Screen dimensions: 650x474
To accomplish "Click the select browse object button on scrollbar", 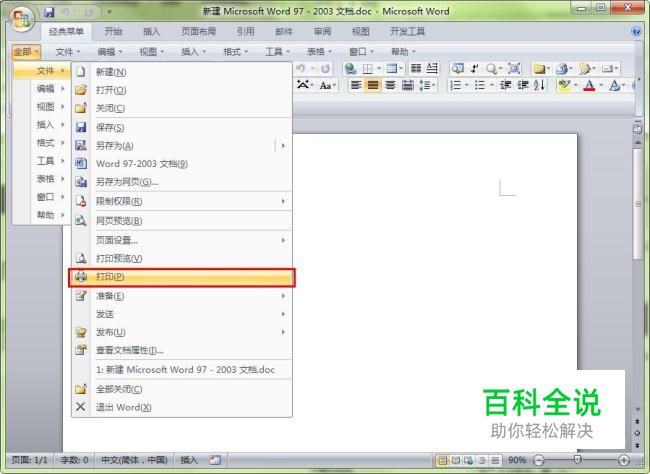I will click(638, 433).
